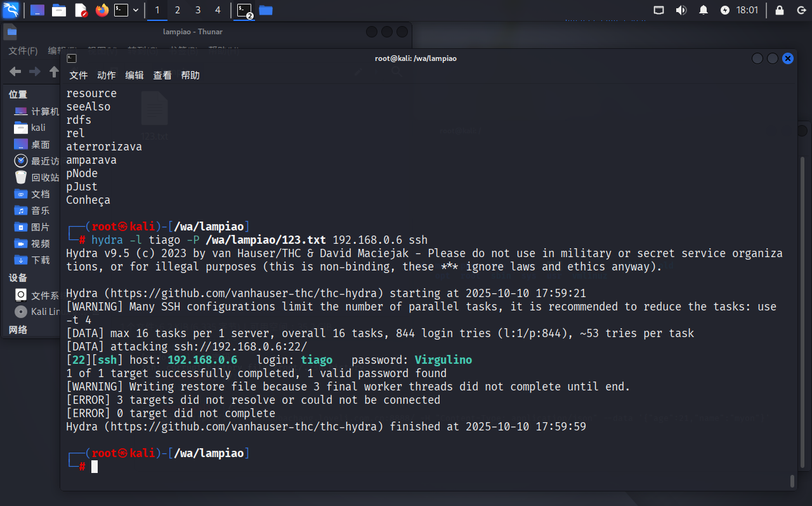
Task: Open 桌面 in the Thunar sidebar
Action: click(x=32, y=144)
